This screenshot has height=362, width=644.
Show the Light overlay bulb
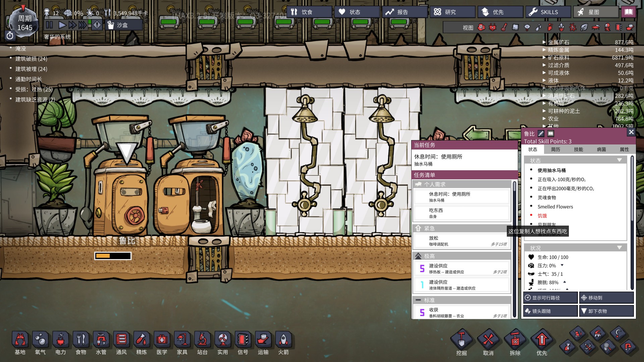[527, 27]
